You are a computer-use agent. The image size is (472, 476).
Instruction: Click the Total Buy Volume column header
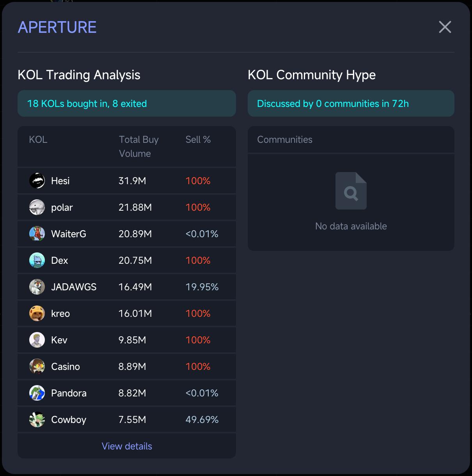[138, 146]
